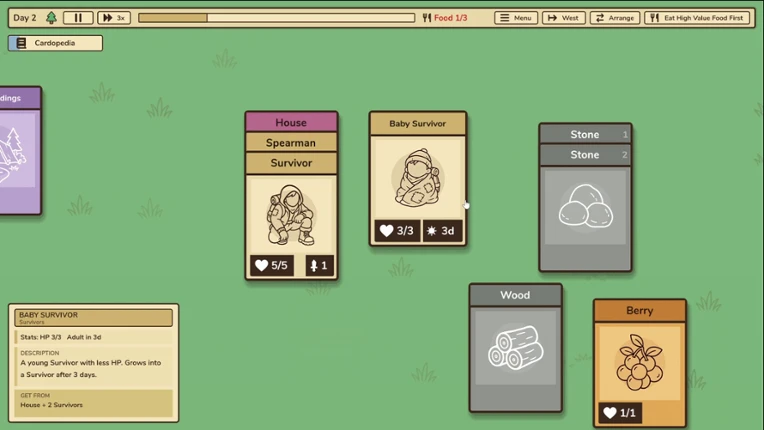Click the 3d grow timer badge
Screen dimensions: 764x430
(441, 230)
